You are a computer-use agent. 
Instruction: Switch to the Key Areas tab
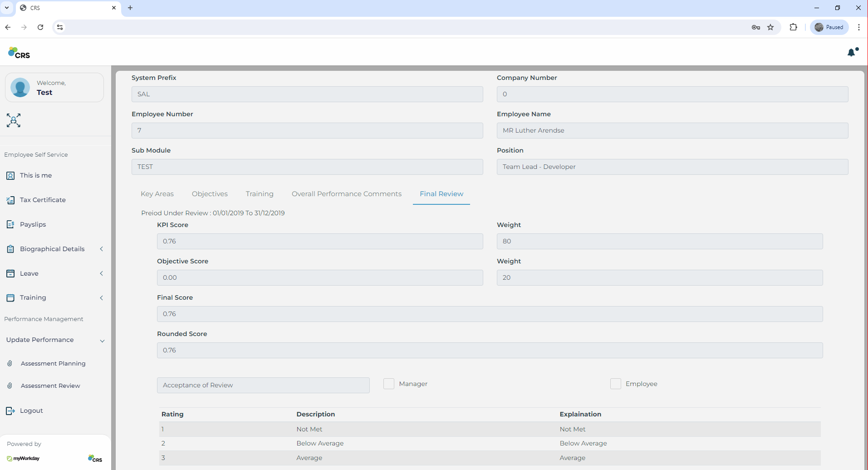click(x=157, y=194)
